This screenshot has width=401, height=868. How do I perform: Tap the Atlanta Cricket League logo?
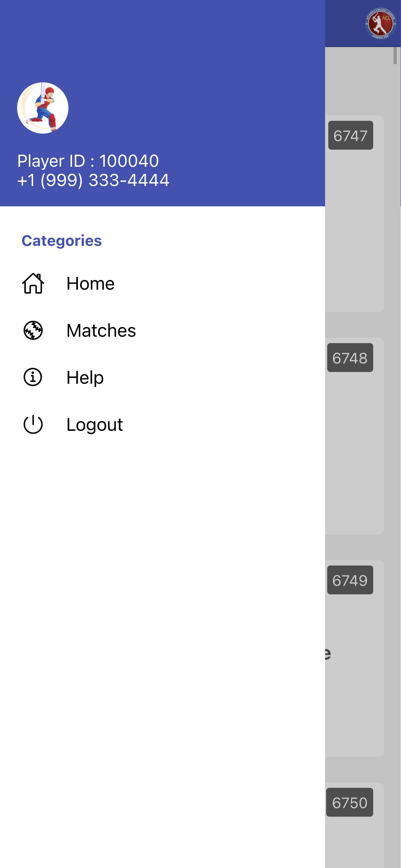click(380, 24)
